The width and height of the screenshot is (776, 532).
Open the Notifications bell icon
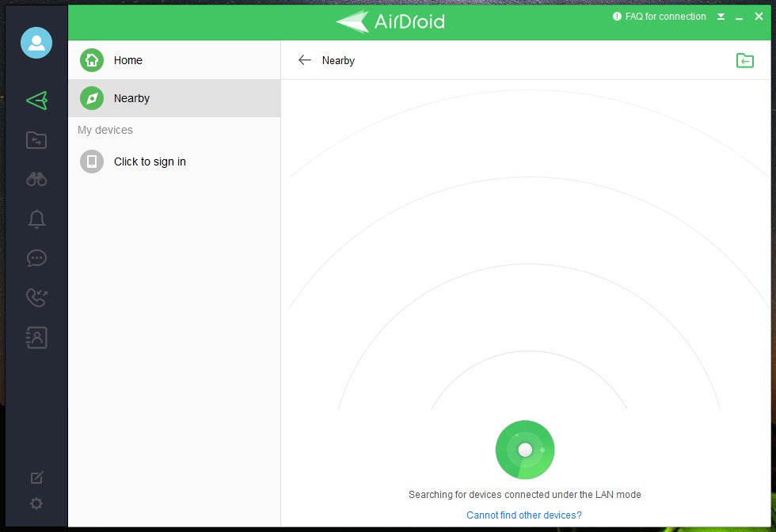(36, 218)
